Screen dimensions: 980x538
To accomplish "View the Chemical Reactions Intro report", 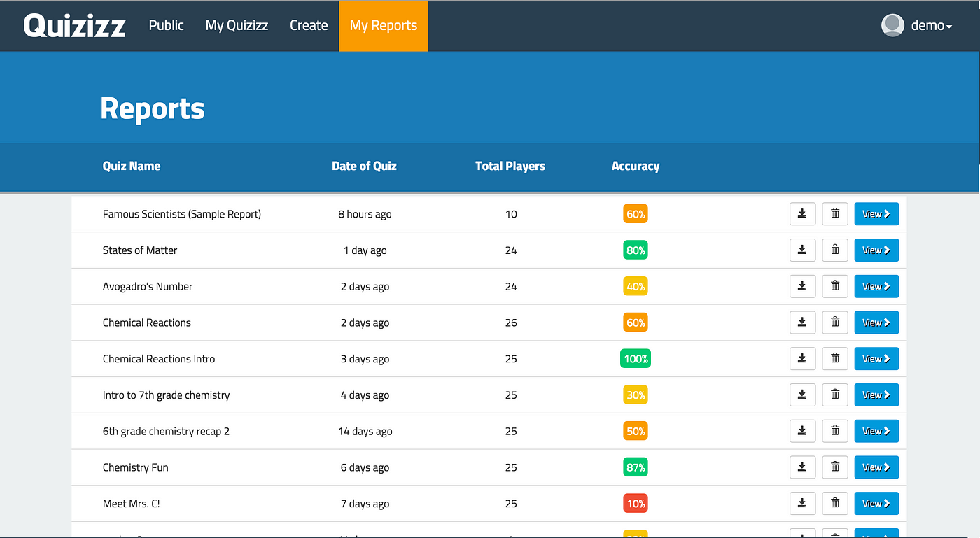I will tap(876, 359).
